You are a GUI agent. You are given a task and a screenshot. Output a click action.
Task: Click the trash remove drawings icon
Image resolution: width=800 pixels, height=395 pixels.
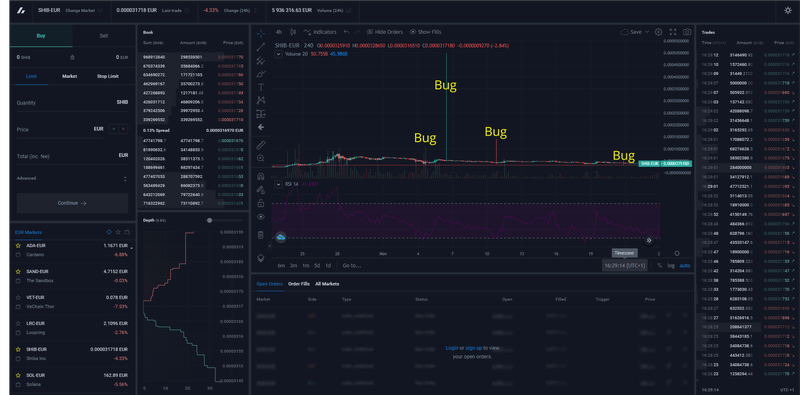261,235
